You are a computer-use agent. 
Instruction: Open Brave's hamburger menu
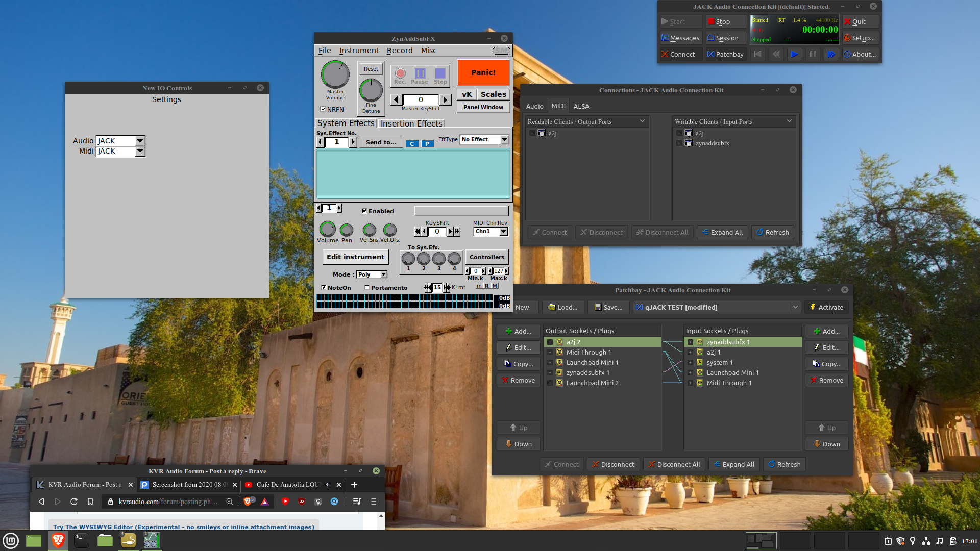click(x=374, y=502)
